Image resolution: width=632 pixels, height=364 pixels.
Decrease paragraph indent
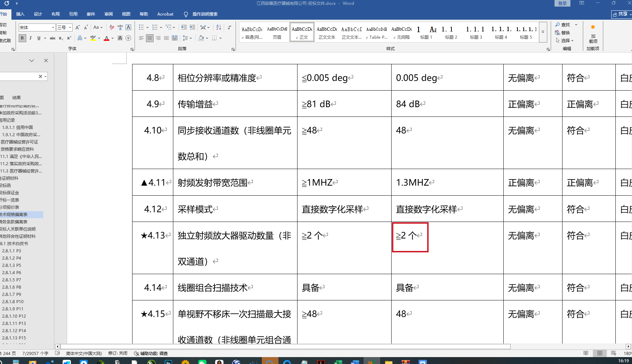(x=184, y=27)
